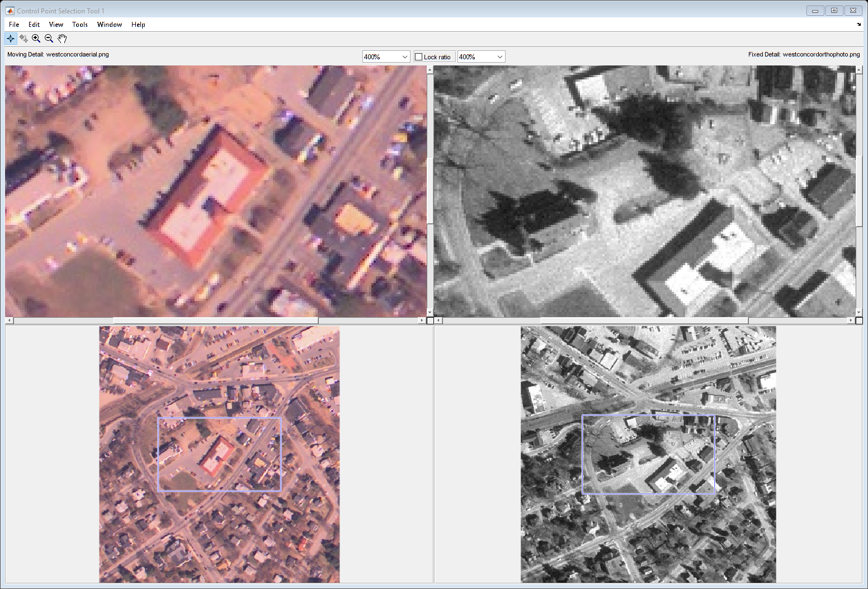Image resolution: width=868 pixels, height=589 pixels.
Task: Click inside the Moving Detail zoomed aerial image
Action: (x=216, y=191)
